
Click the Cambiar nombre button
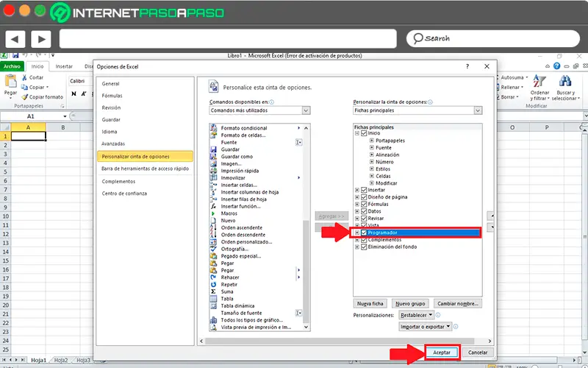[458, 303]
